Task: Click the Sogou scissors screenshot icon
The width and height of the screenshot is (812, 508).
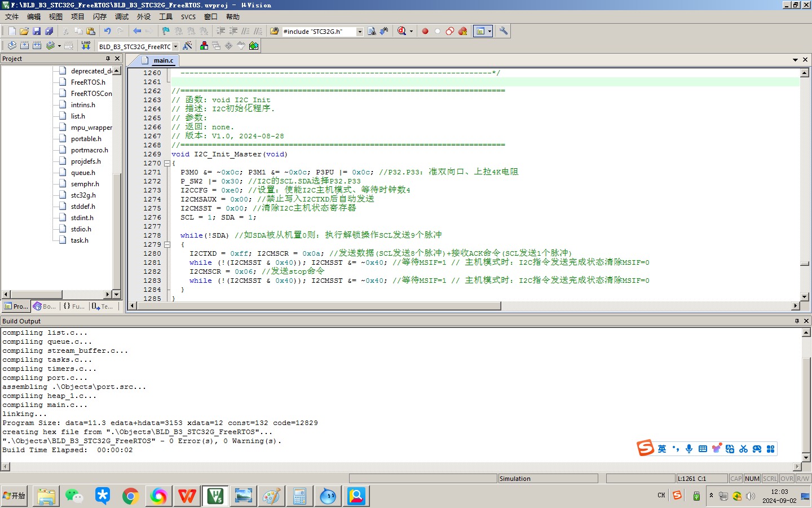Action: coord(743,449)
